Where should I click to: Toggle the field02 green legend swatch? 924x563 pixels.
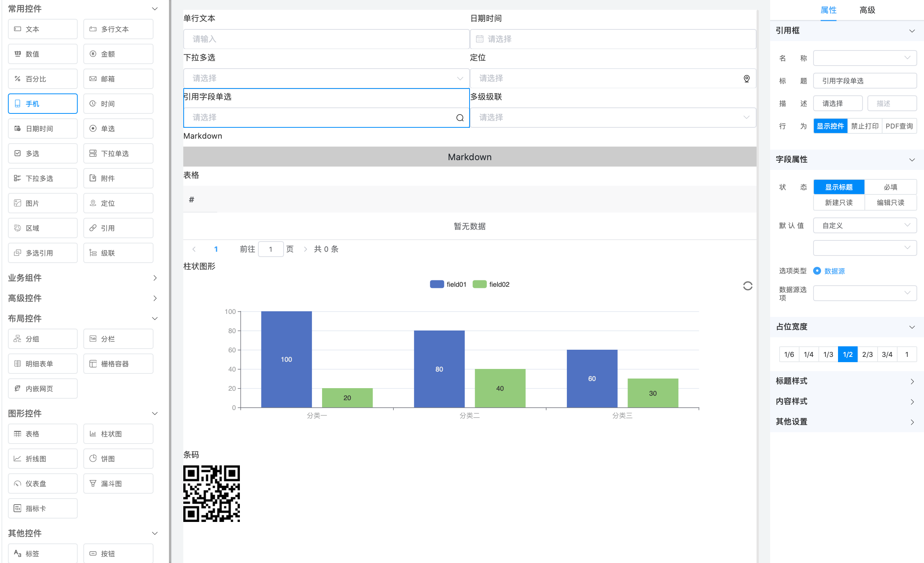point(479,285)
